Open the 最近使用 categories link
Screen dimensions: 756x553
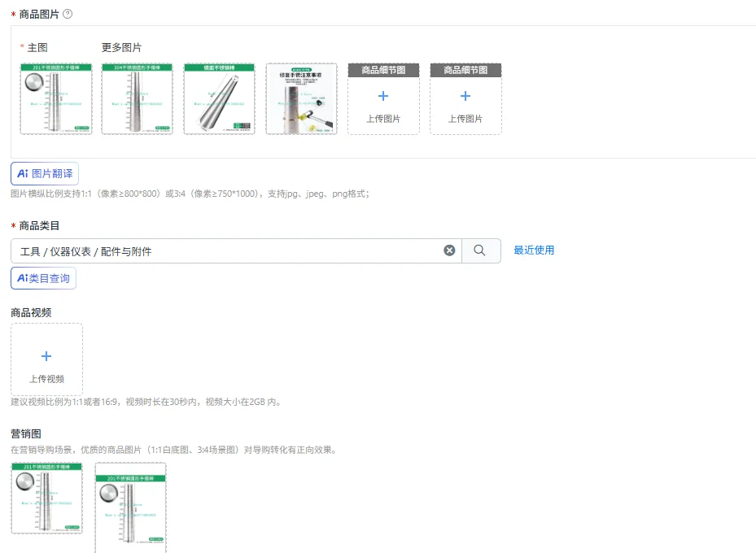pyautogui.click(x=534, y=250)
